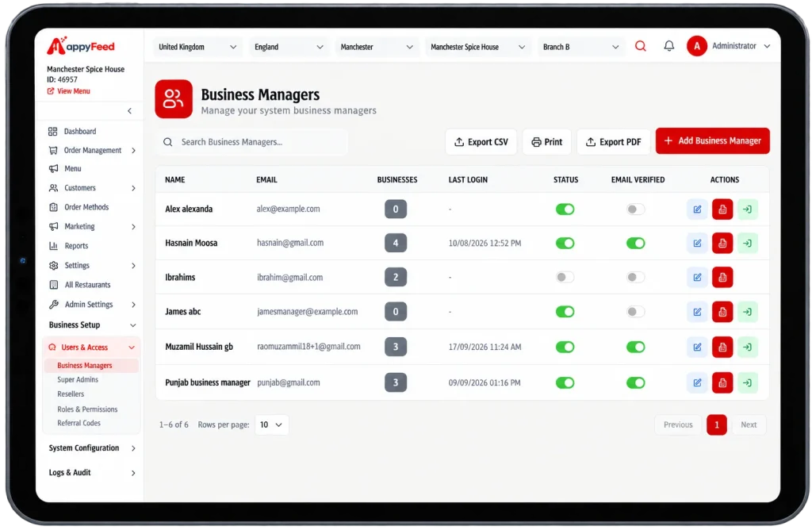The width and height of the screenshot is (812, 530).
Task: Click the Business Managers page icon
Action: click(x=174, y=99)
